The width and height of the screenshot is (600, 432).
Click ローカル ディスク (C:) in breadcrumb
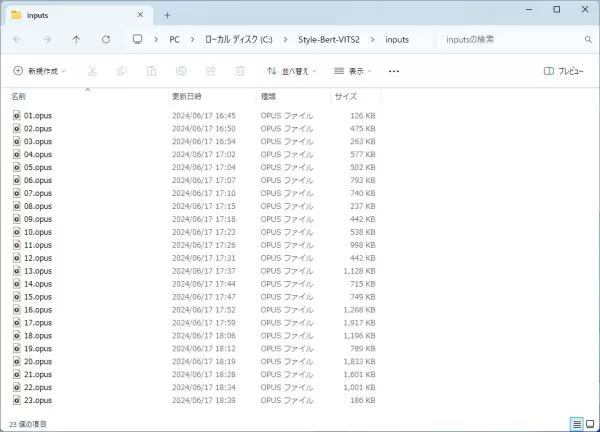[239, 39]
